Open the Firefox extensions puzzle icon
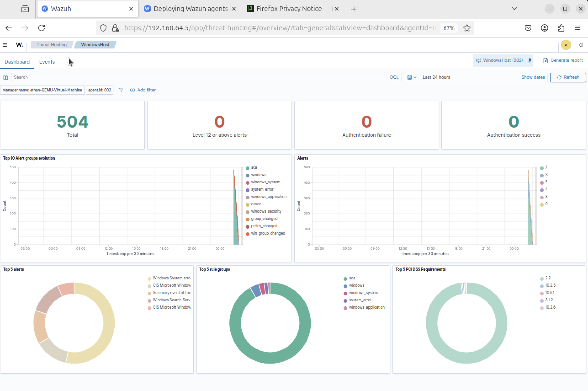 (561, 28)
